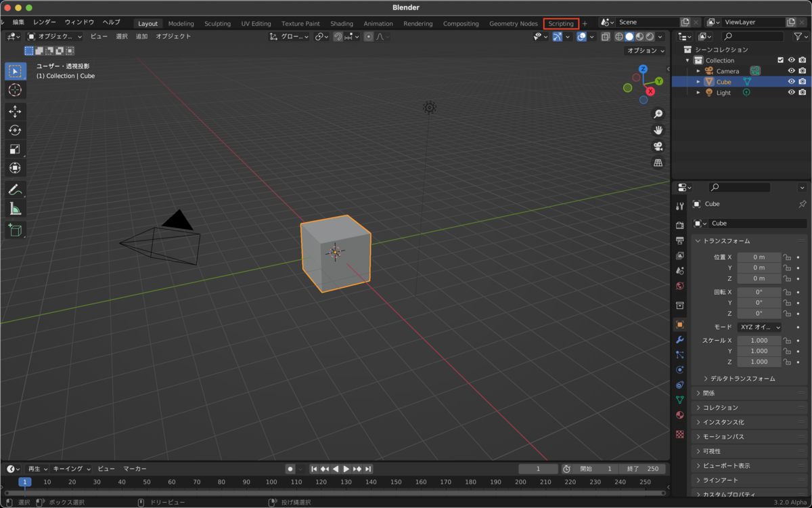This screenshot has width=812, height=508.
Task: Toggle the Scale Z lock
Action: coord(787,362)
